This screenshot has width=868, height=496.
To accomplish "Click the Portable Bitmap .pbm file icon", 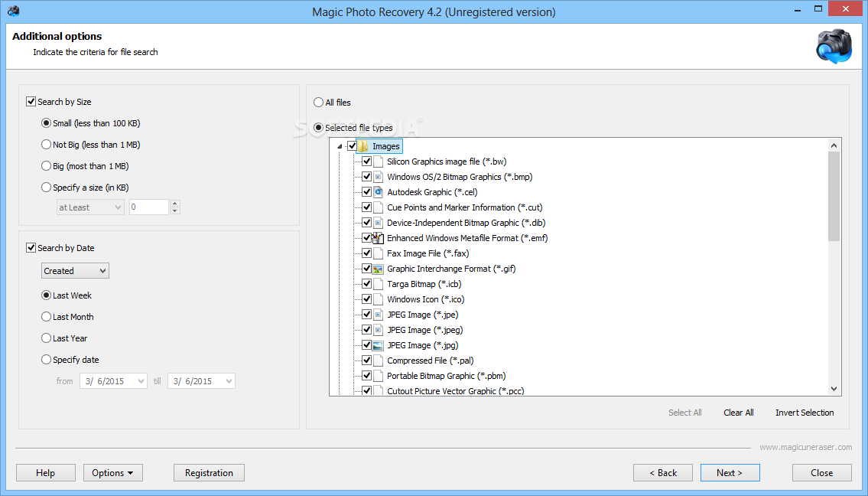I will (x=378, y=376).
